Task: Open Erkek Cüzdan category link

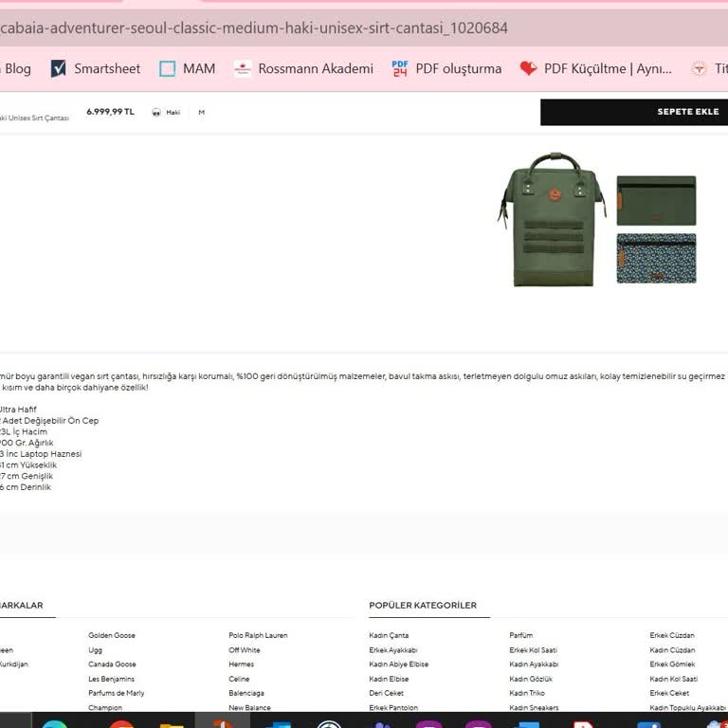Action: click(672, 635)
